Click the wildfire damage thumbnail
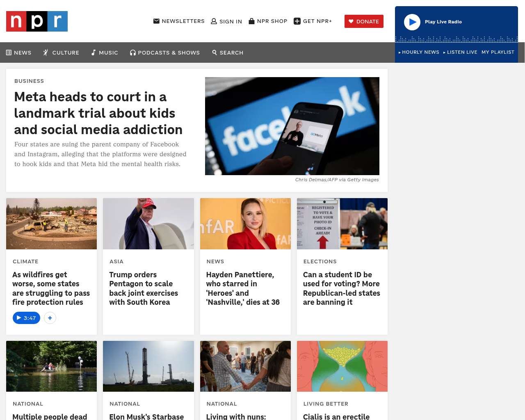Viewport: 525px width, 420px height. pyautogui.click(x=52, y=224)
